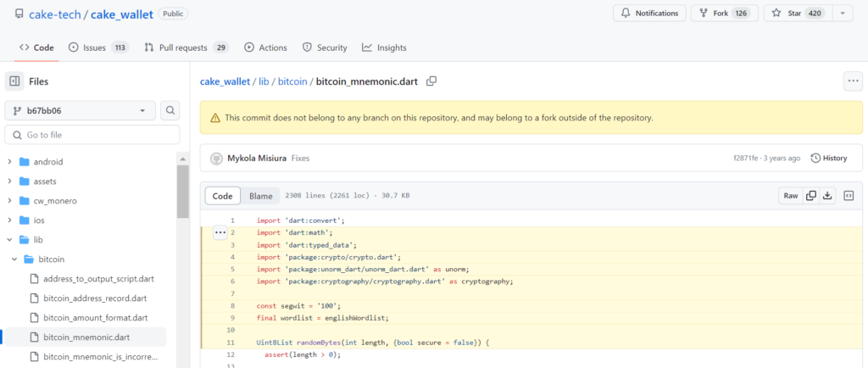The height and width of the screenshot is (368, 868).
Task: Open the more file actions ellipsis menu
Action: (853, 81)
